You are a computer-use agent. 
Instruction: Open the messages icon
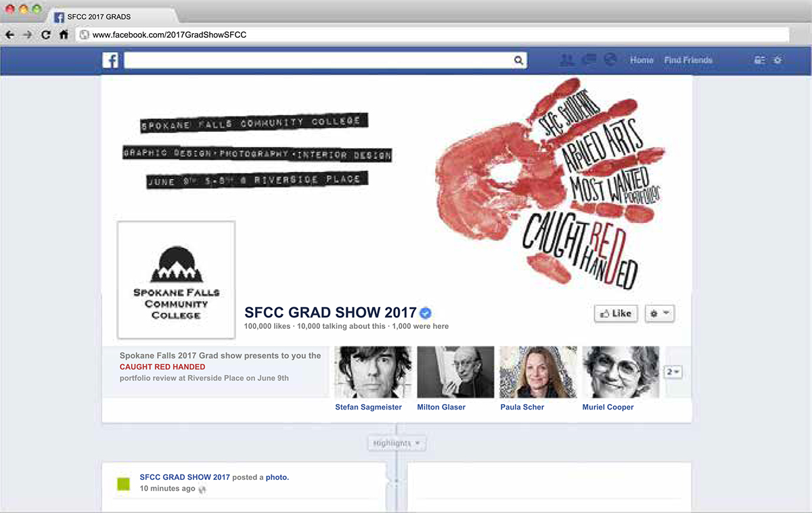[589, 60]
